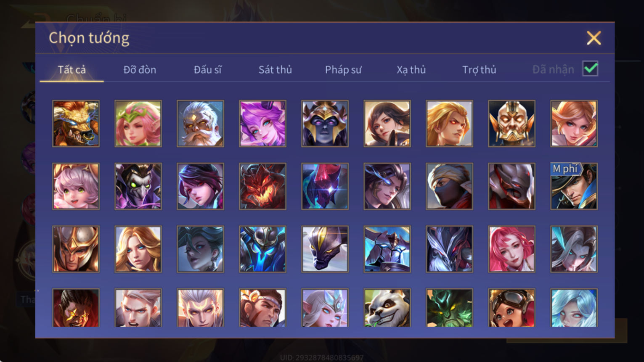Return to the 'Tất cả' tab
Viewport: 644px width, 362px height.
click(72, 69)
